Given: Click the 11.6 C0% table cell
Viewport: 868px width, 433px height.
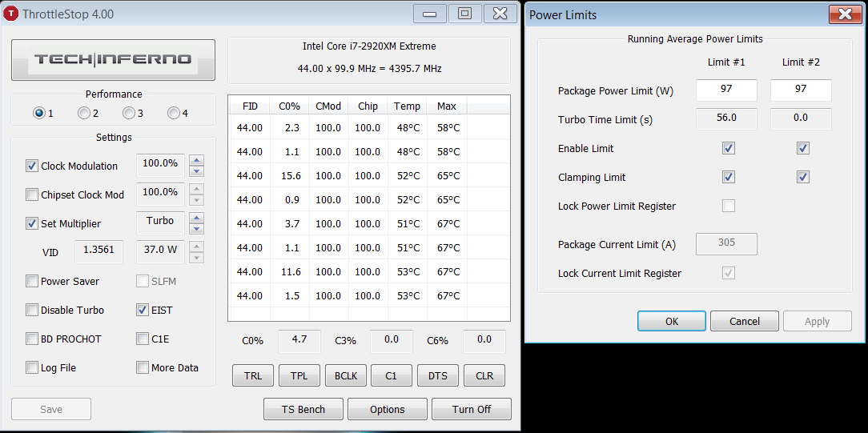Looking at the screenshot, I should click(291, 271).
